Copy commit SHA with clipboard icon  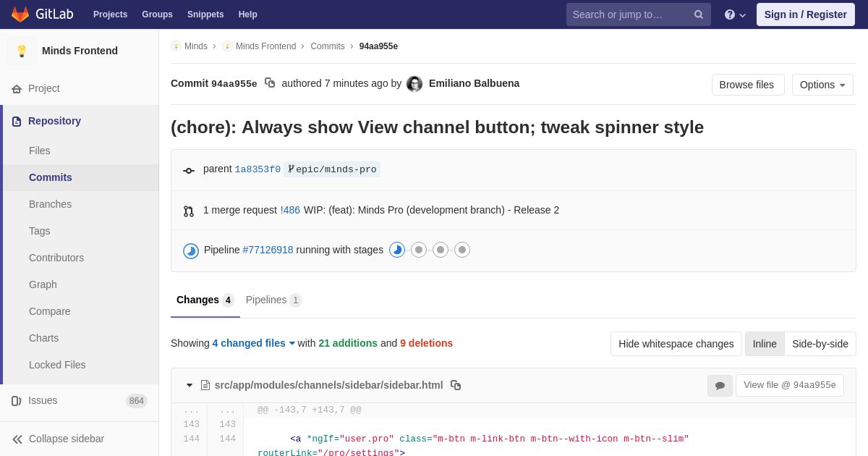click(270, 83)
